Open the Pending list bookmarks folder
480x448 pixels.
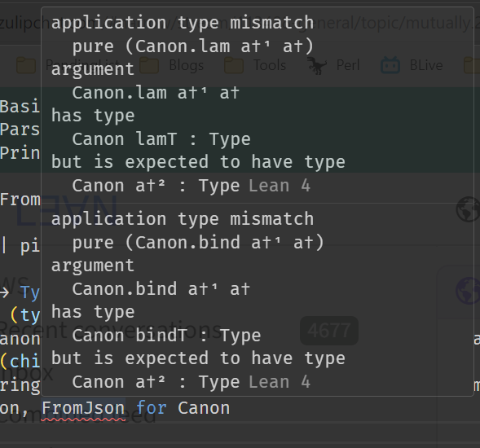click(68, 65)
